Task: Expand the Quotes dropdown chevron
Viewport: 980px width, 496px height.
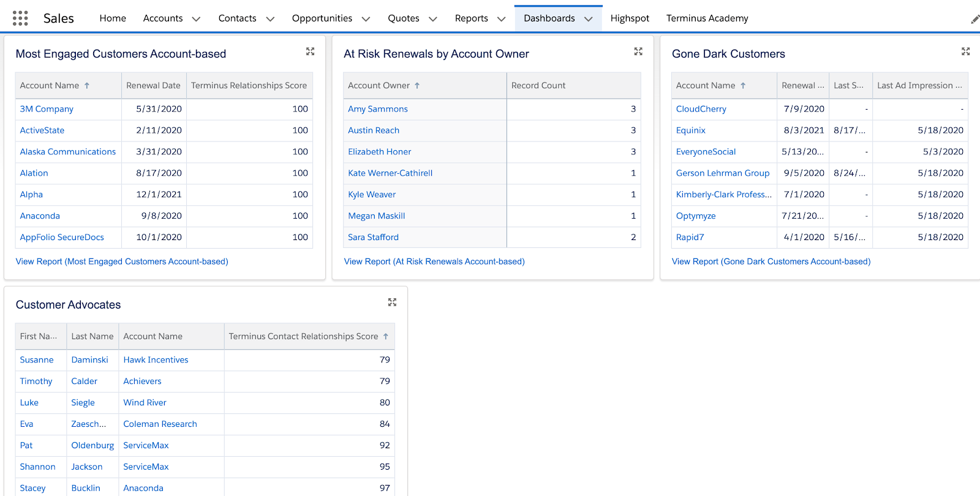Action: pyautogui.click(x=432, y=19)
